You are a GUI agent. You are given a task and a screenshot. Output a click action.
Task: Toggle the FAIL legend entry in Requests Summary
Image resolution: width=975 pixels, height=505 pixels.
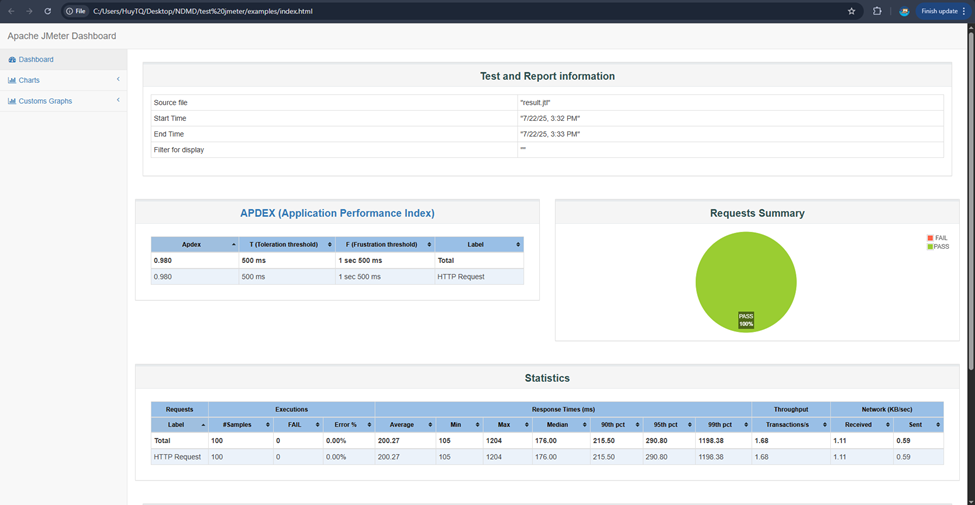pos(937,238)
